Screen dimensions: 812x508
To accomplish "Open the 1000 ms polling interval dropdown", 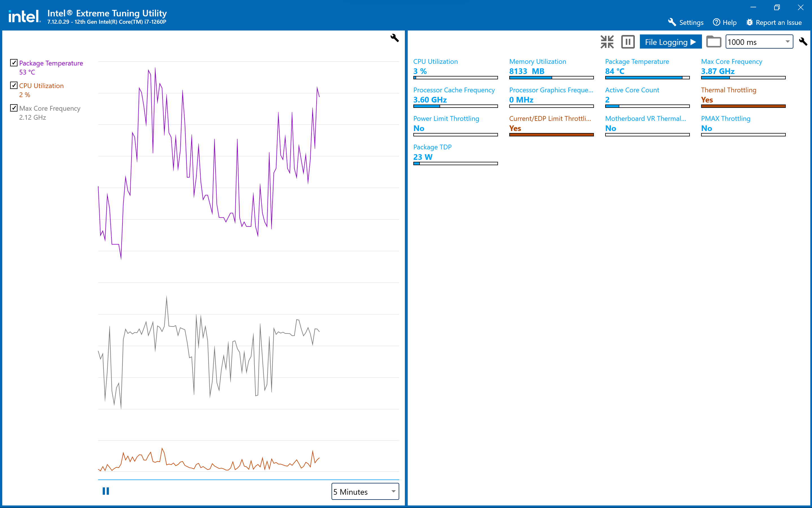I will pyautogui.click(x=759, y=42).
